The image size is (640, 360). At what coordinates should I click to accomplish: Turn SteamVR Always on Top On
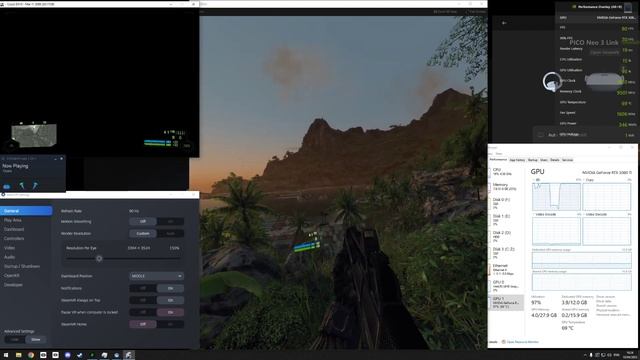click(x=170, y=300)
